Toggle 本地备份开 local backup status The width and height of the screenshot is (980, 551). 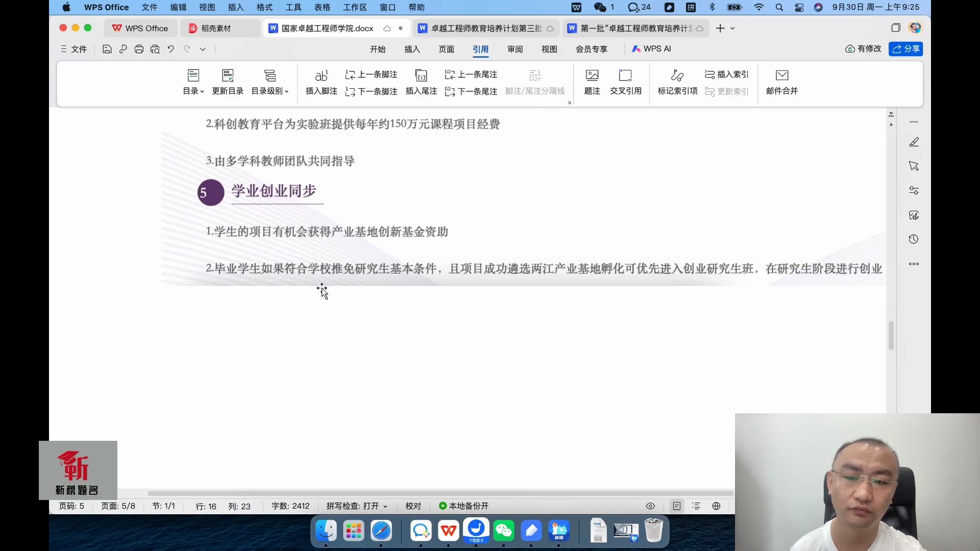pyautogui.click(x=463, y=506)
